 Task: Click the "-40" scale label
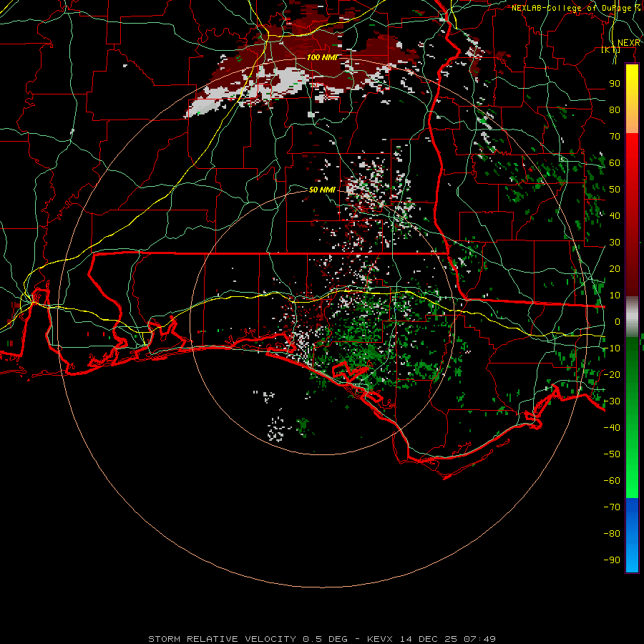(612, 428)
